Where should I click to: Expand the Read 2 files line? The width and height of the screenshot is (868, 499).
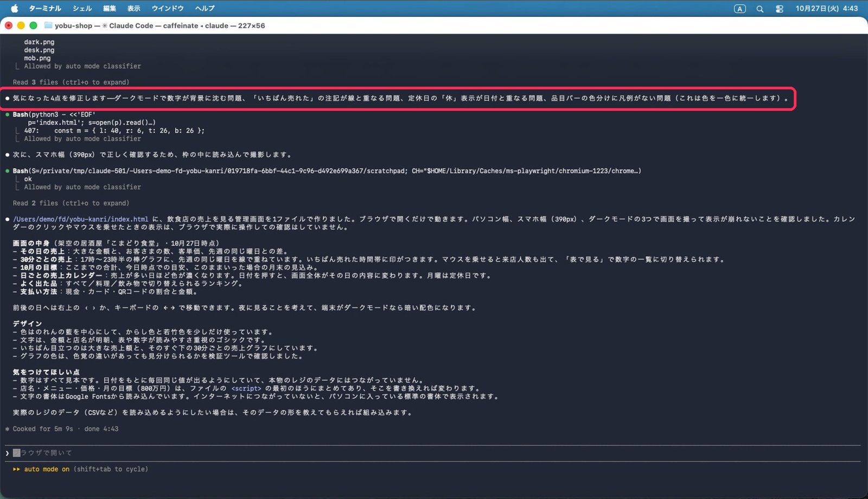[71, 203]
